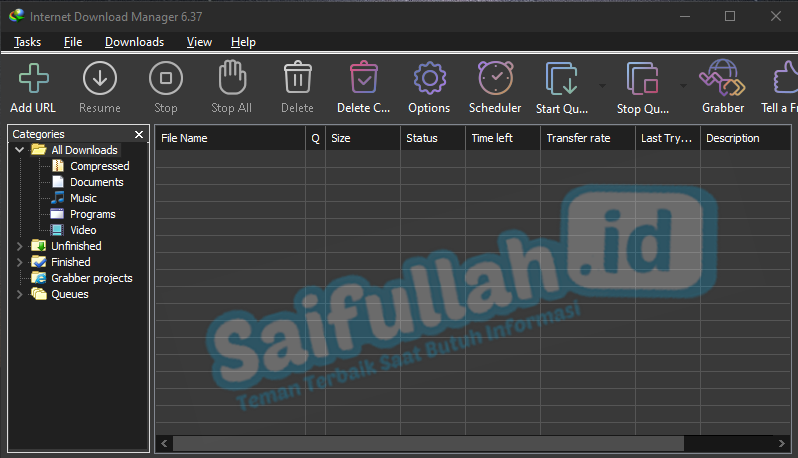Click the Unfinished green arrow folder icon
The image size is (798, 458).
click(39, 246)
